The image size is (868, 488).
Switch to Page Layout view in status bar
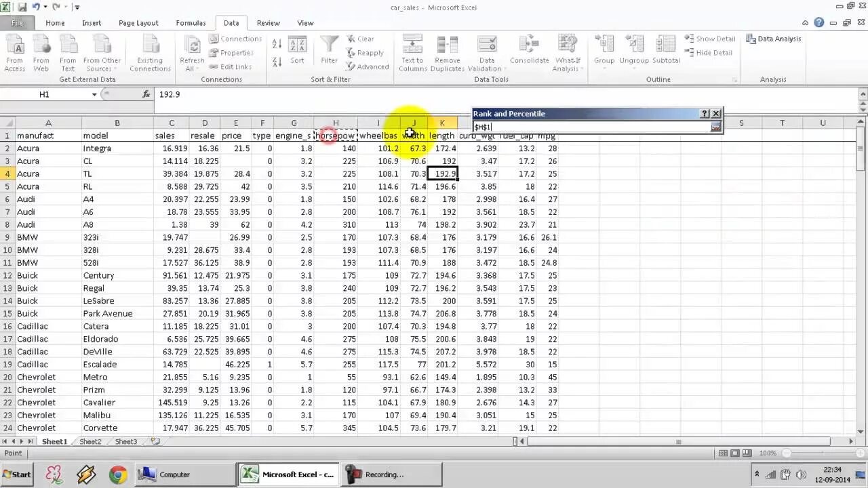(736, 453)
